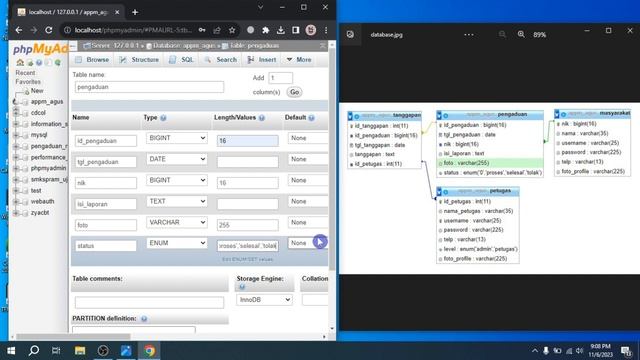Click the Storage Engine help icon
Viewport: 640px width, 360px height.
coord(242,287)
